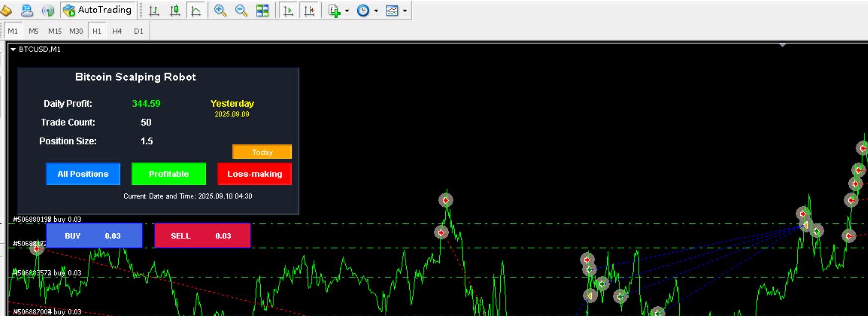Click the Position Size value 1.5
The height and width of the screenshot is (316, 868).
[147, 141]
